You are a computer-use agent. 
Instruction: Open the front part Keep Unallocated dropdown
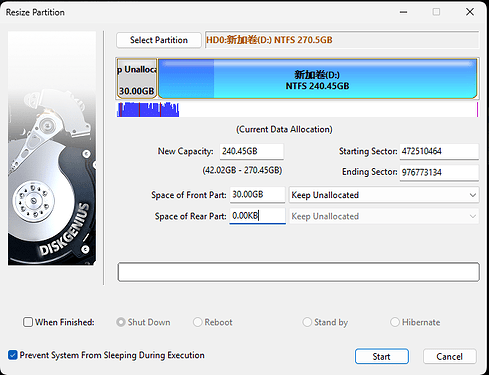coord(384,195)
